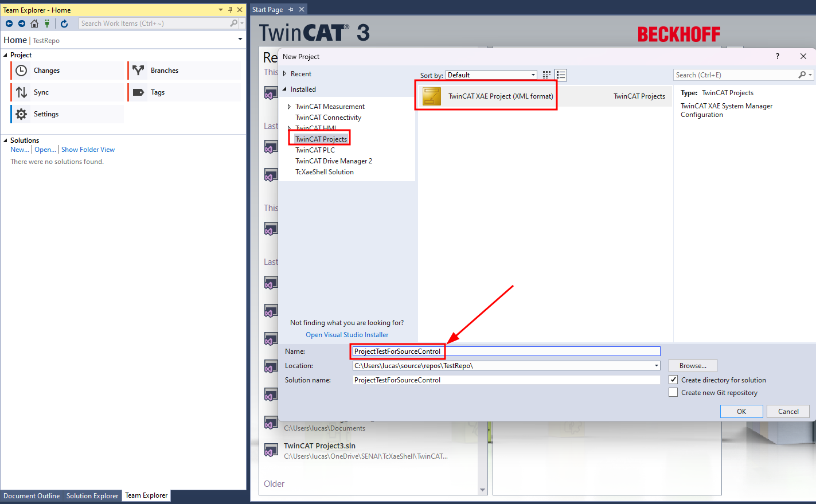Screen dimensions: 816x504
Task: Open the Settings gear tile
Action: pyautogui.click(x=67, y=114)
